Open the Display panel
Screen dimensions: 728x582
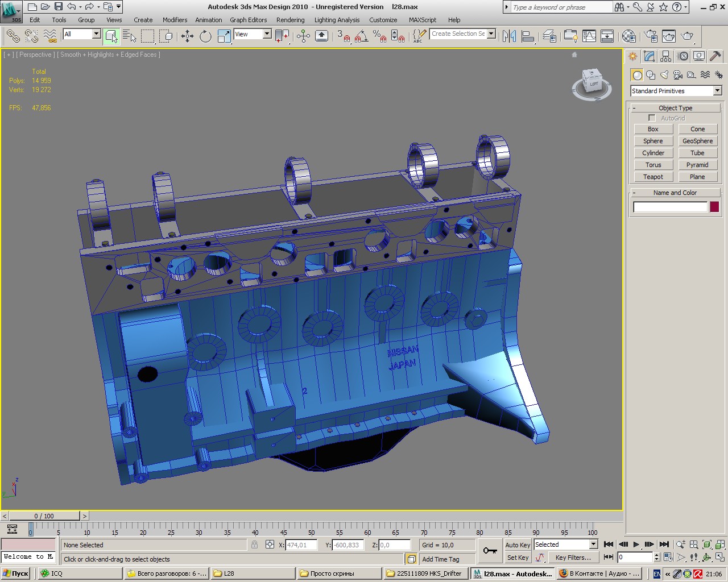pos(699,56)
